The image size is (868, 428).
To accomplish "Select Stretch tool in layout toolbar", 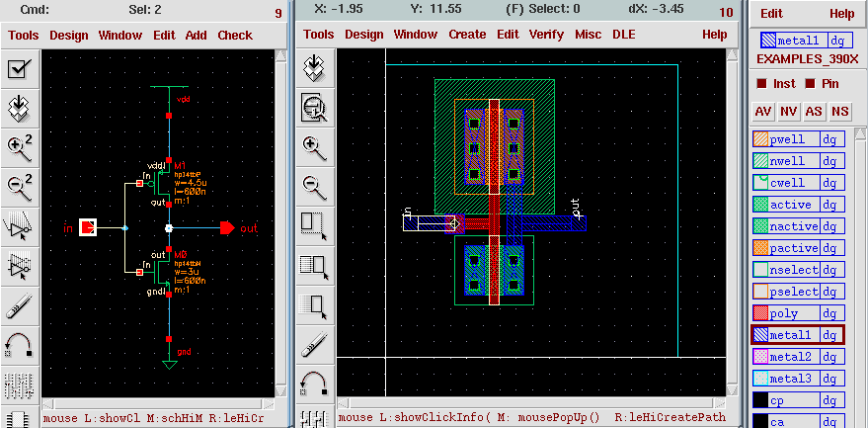I will click(x=315, y=225).
